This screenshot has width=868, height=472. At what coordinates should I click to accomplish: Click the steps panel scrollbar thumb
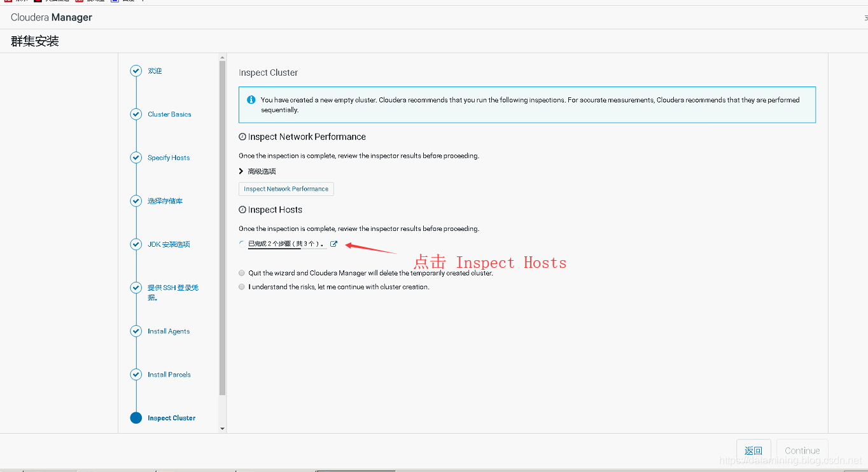click(x=222, y=228)
